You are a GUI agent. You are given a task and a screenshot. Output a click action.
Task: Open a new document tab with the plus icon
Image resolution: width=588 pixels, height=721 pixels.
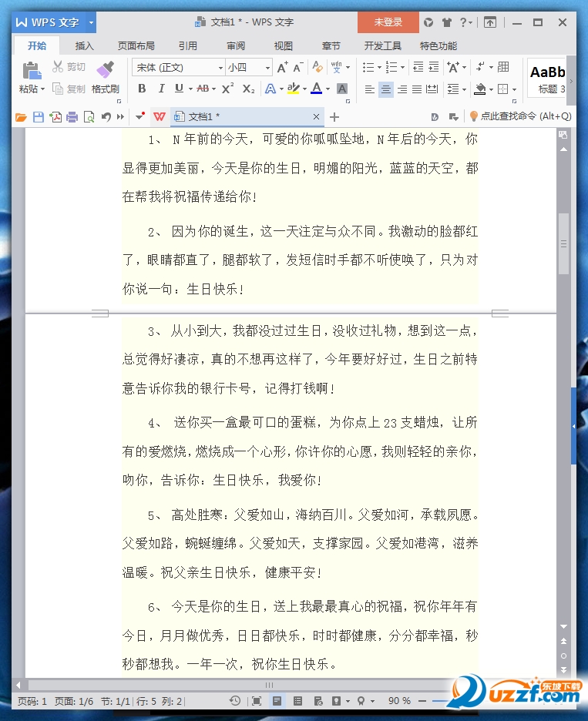tap(334, 117)
